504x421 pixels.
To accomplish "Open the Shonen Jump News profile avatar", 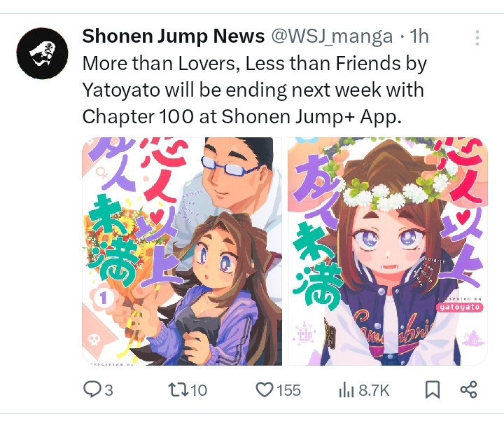I will [42, 53].
